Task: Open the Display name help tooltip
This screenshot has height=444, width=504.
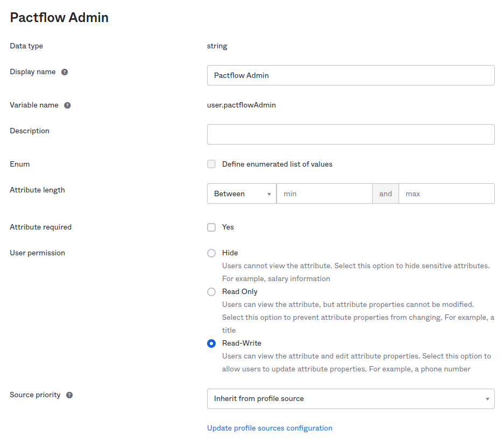Action: tap(65, 71)
